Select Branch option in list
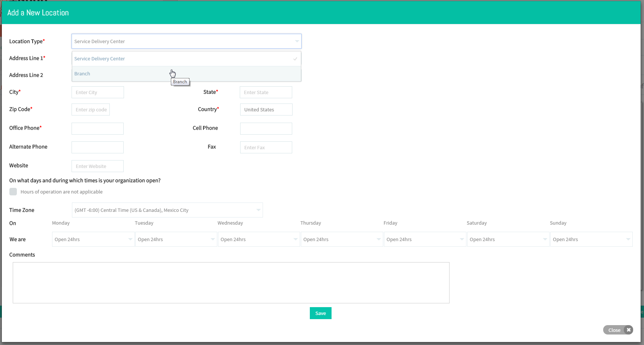This screenshot has height=345, width=644. click(x=187, y=74)
